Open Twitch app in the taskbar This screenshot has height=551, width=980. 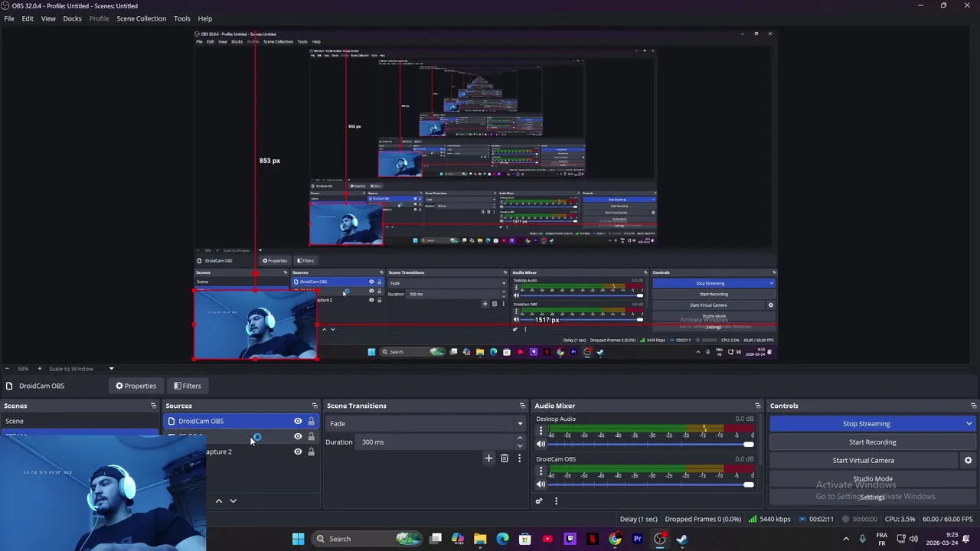pos(570,539)
